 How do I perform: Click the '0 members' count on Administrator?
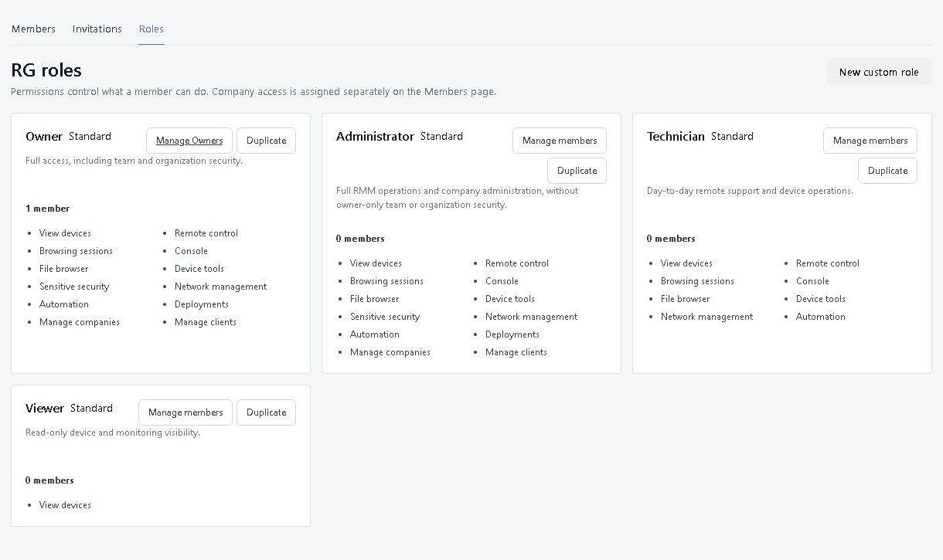(x=360, y=239)
